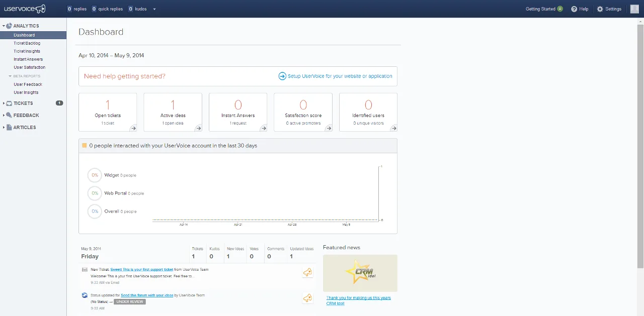644x316 pixels.
Task: Click the Web Portal 0% circle indicator
Action: [x=95, y=193]
